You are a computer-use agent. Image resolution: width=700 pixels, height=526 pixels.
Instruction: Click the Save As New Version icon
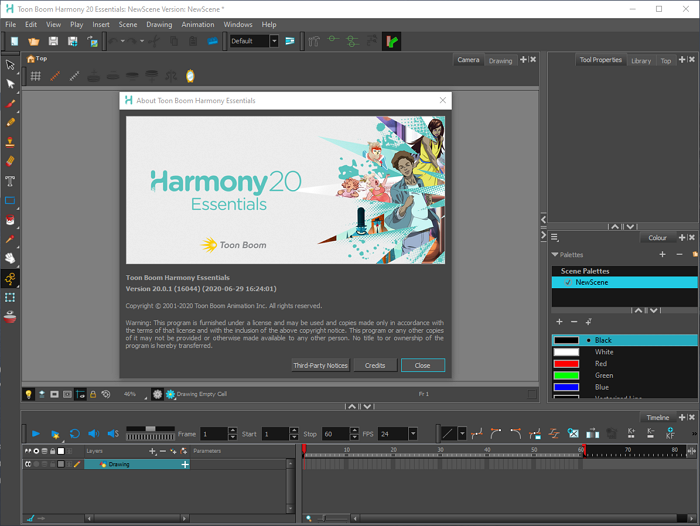[x=72, y=42]
